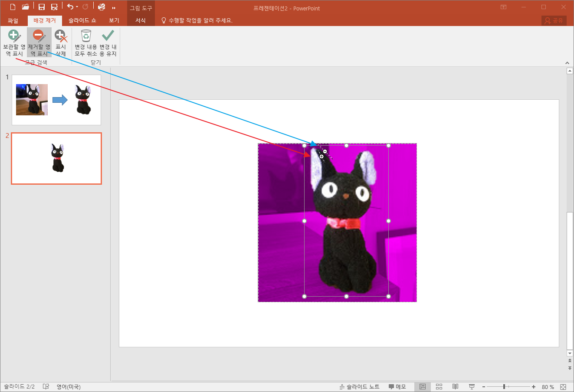Screen dimensions: 574x392
Task: Click the spell check icon in status bar
Action: pos(46,387)
